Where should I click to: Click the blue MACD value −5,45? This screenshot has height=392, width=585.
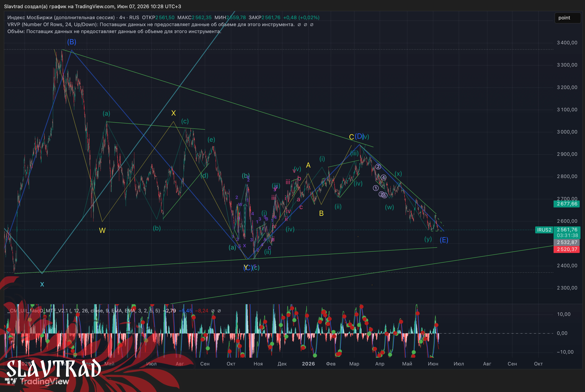(x=185, y=311)
